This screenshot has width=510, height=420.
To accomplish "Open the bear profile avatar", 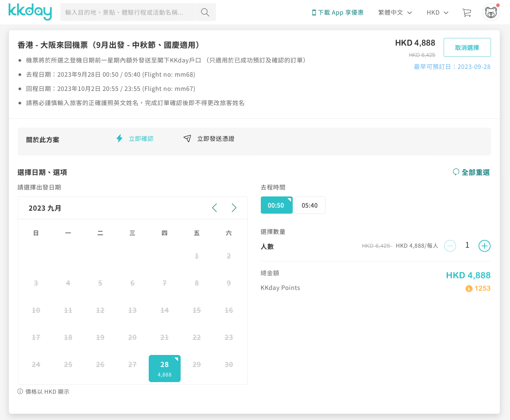I will (491, 12).
